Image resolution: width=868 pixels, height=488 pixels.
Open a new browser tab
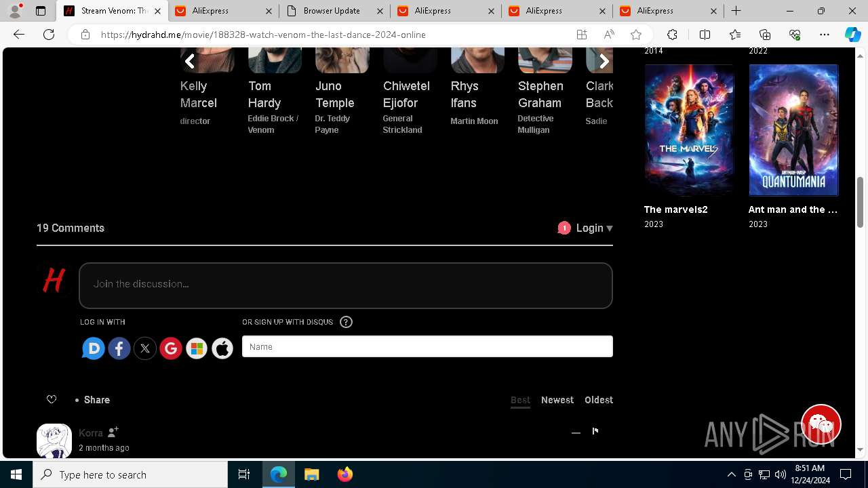coord(736,11)
